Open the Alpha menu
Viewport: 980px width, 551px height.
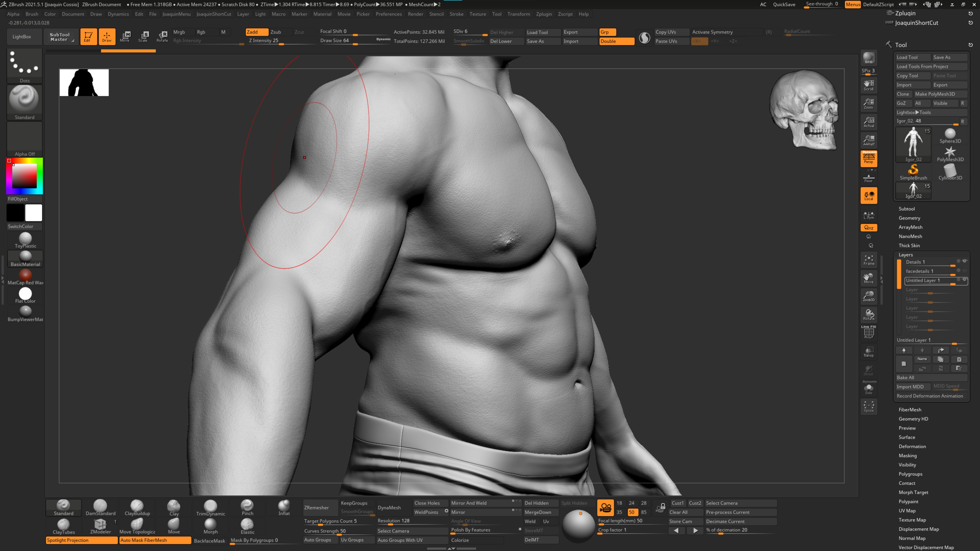click(x=13, y=14)
